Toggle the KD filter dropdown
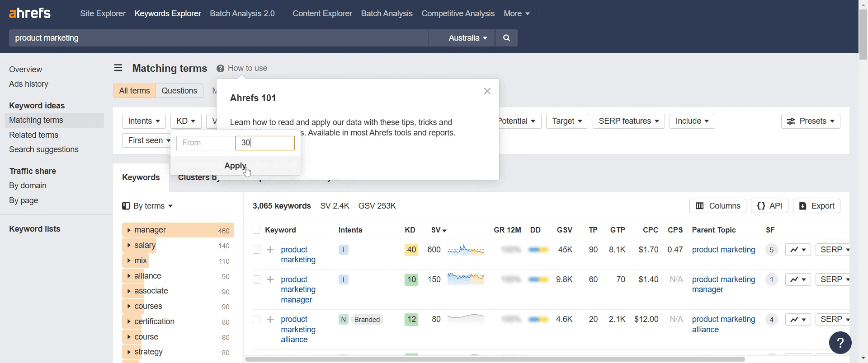The image size is (868, 363). [x=186, y=121]
